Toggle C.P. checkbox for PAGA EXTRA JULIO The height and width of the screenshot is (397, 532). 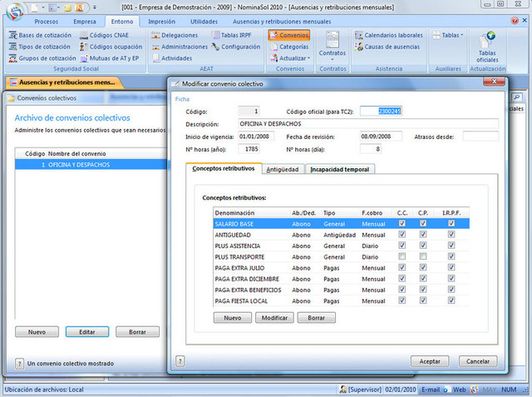coord(423,268)
